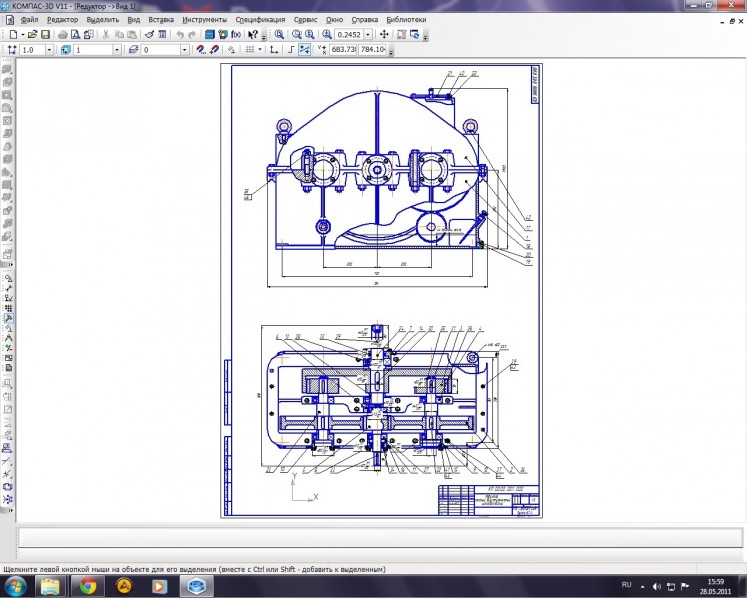The height and width of the screenshot is (600, 748).
Task: Save the drawing with the floppy icon
Action: pyautogui.click(x=45, y=34)
